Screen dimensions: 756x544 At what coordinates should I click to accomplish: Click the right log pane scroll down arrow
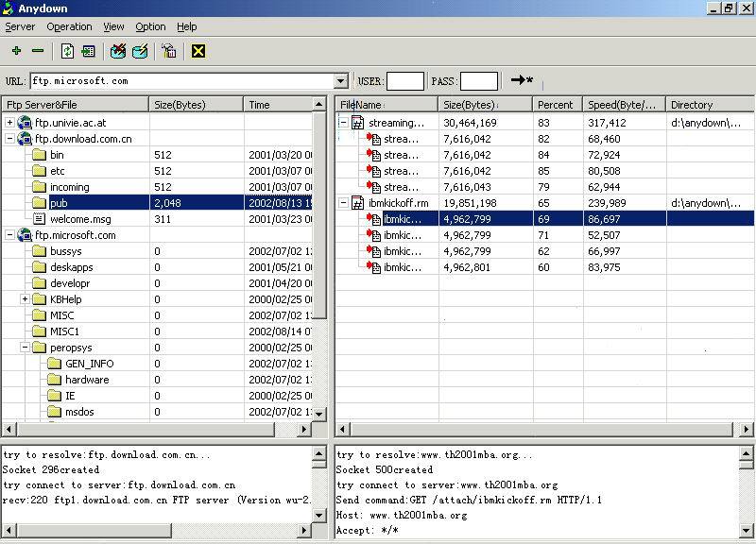[746, 530]
